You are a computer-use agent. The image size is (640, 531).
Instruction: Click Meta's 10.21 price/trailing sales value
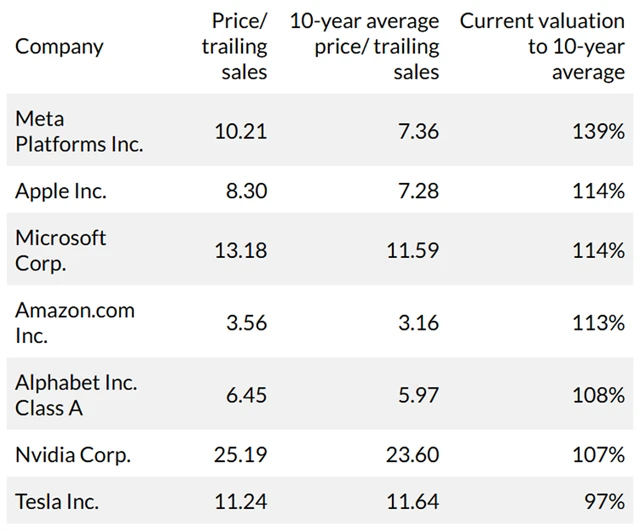(x=240, y=131)
